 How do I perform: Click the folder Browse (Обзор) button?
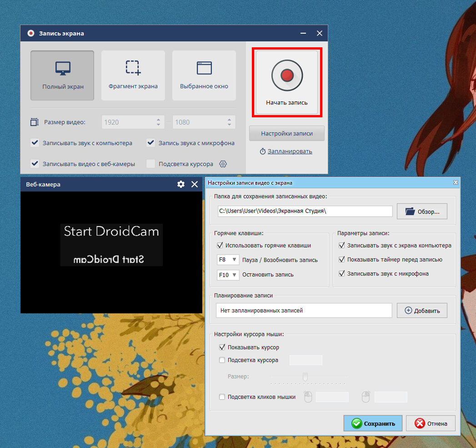tap(422, 211)
